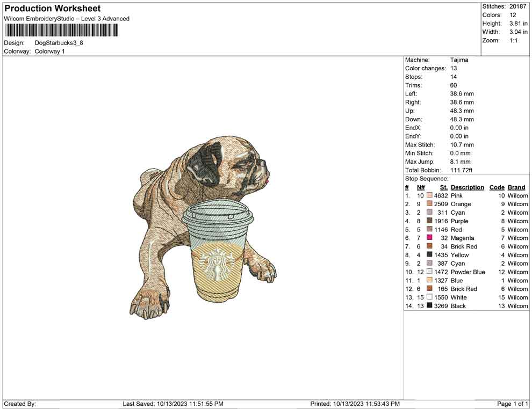Click the Pink color swatch in stop 1

pos(429,195)
